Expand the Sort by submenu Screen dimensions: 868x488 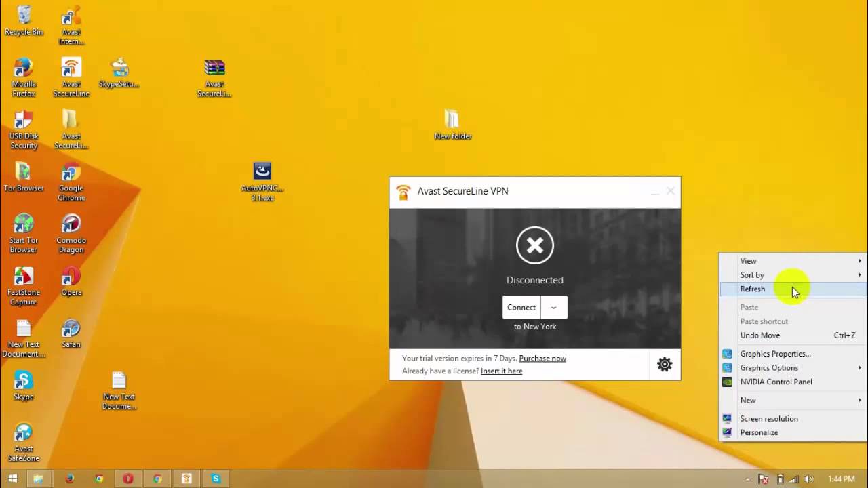point(793,275)
